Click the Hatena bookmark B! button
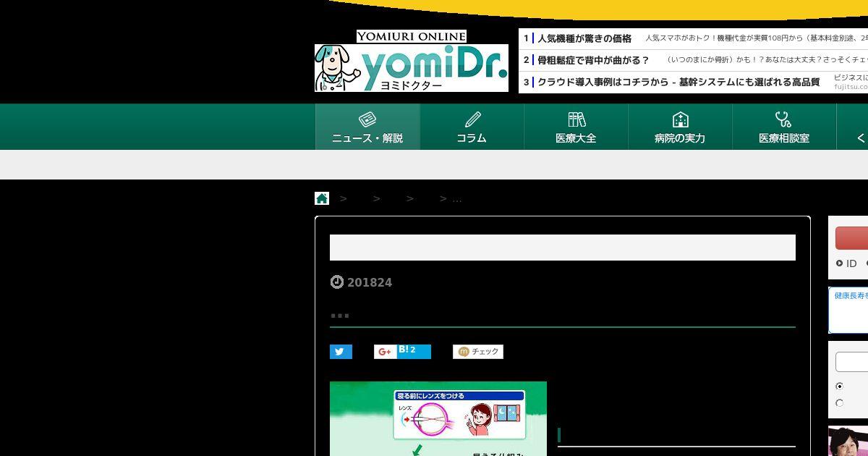This screenshot has height=456, width=868. pyautogui.click(x=413, y=352)
